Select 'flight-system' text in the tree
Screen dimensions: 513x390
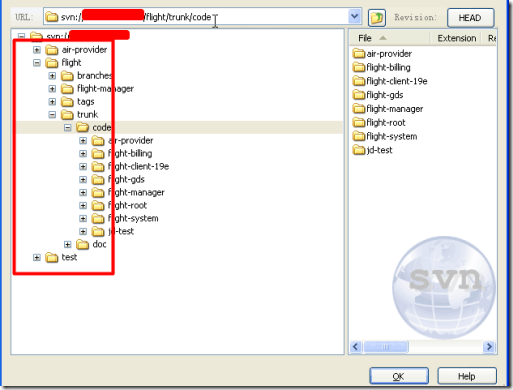coord(133,219)
